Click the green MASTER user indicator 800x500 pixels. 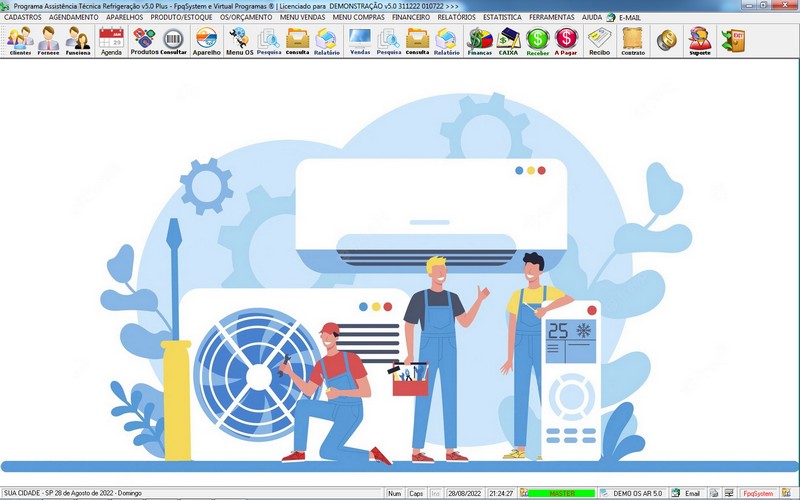click(x=562, y=493)
